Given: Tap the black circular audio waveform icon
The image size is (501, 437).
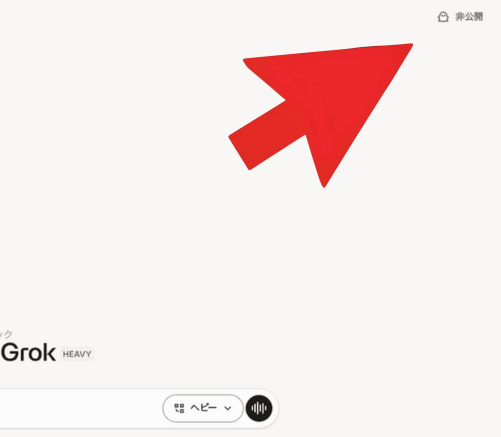Looking at the screenshot, I should click(259, 408).
